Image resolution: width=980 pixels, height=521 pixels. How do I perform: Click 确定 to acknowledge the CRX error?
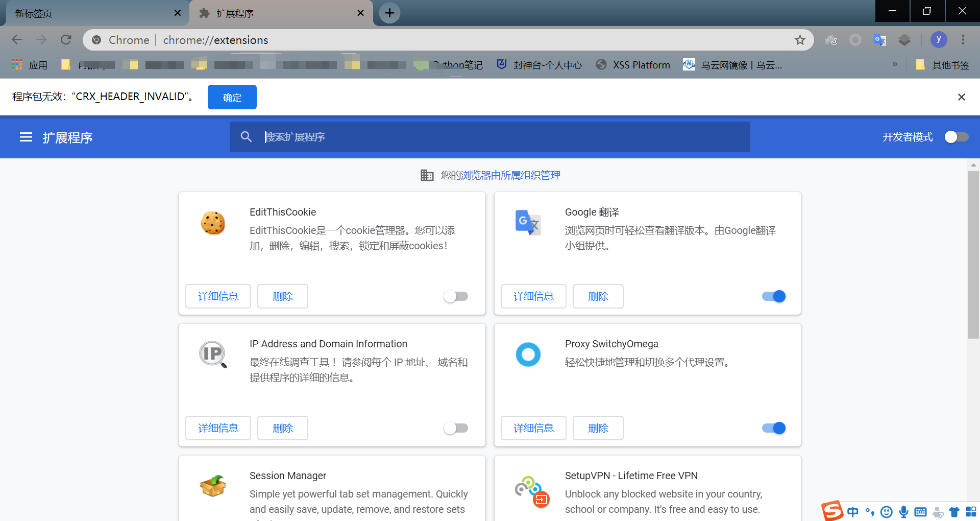(x=232, y=97)
